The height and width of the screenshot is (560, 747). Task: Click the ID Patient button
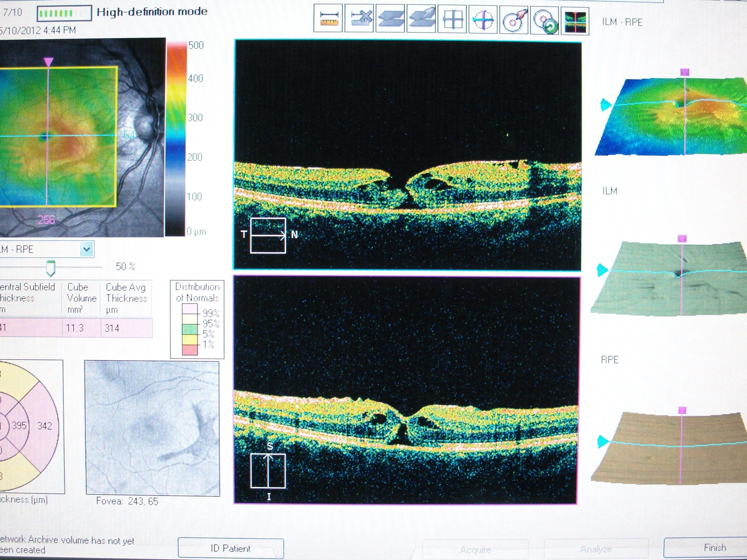[x=231, y=548]
